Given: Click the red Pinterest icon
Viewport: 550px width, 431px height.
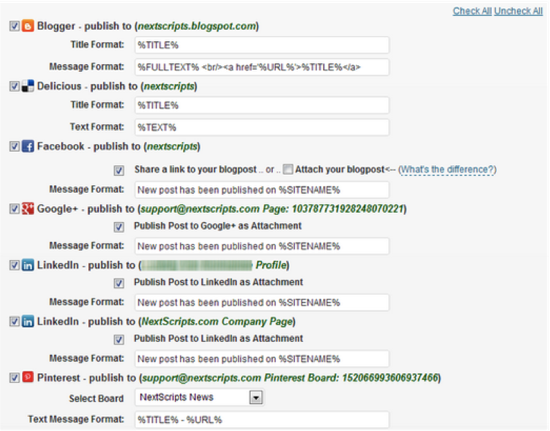Looking at the screenshot, I should pos(28,377).
